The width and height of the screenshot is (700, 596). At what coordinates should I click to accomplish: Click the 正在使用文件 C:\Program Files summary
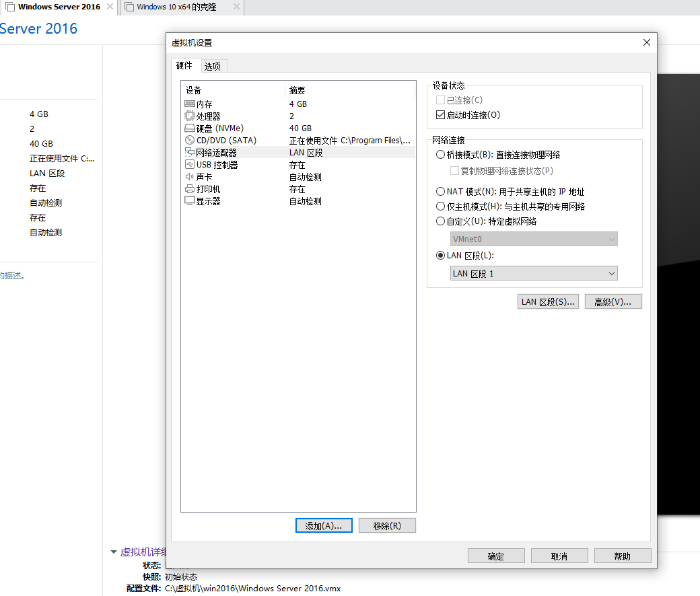coord(349,141)
